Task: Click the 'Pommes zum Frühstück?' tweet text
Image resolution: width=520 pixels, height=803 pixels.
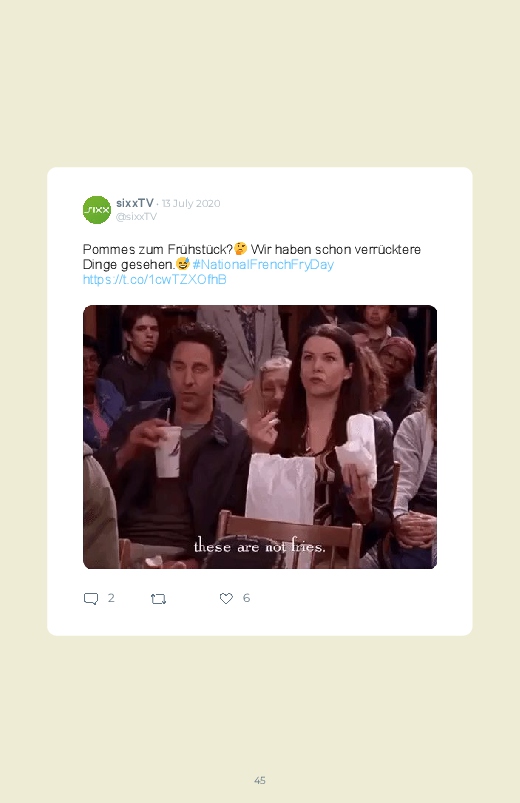Action: pyautogui.click(x=158, y=249)
